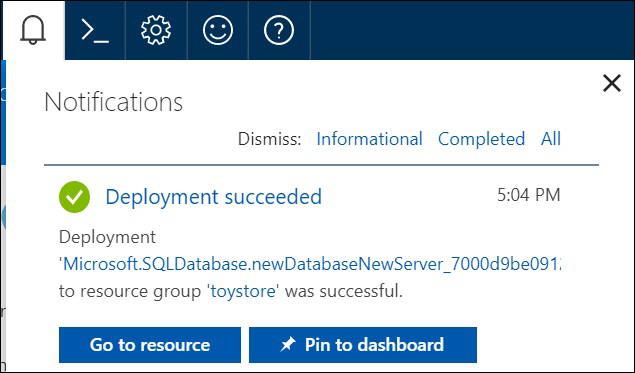The width and height of the screenshot is (635, 373).
Task: Open the toystore resource group link
Action: (x=243, y=291)
